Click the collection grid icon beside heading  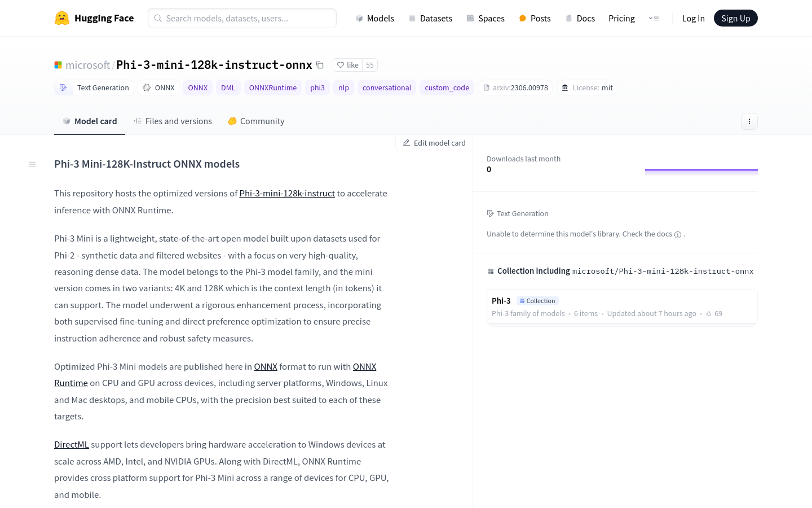tap(491, 271)
